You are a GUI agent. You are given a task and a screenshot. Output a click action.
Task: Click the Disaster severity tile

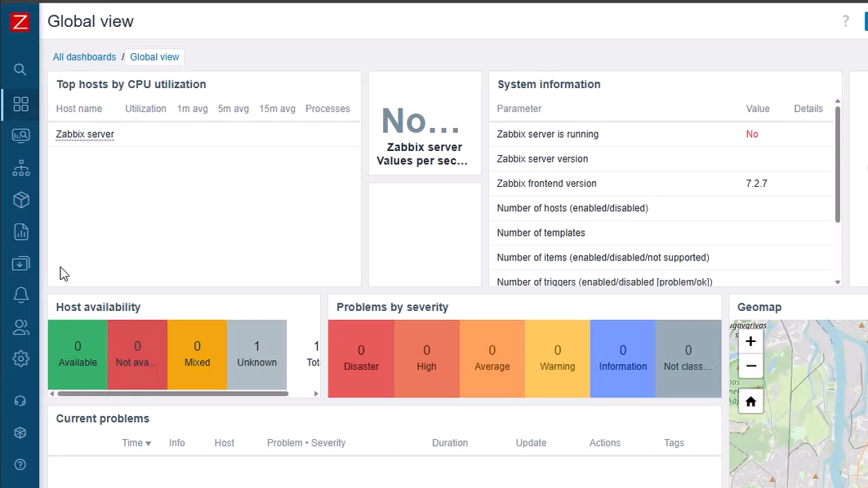361,358
